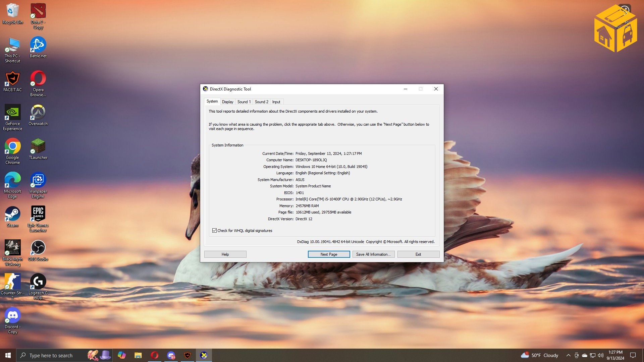This screenshot has height=362, width=644.
Task: Open the Sound 1 tab
Action: pyautogui.click(x=244, y=102)
